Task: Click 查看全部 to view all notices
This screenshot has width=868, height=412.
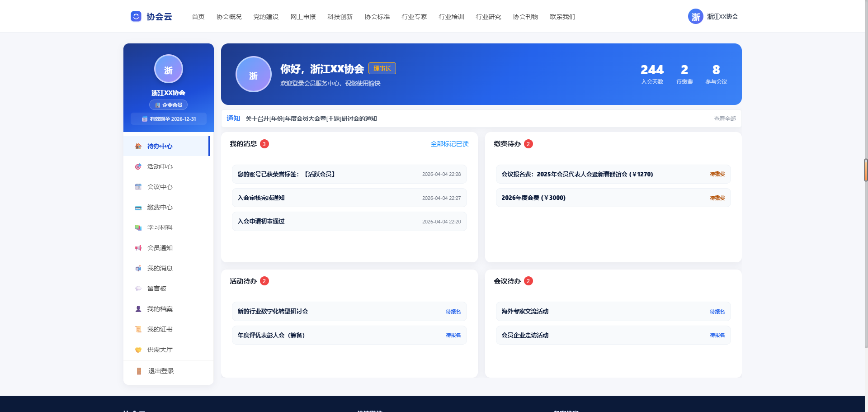Action: (725, 118)
